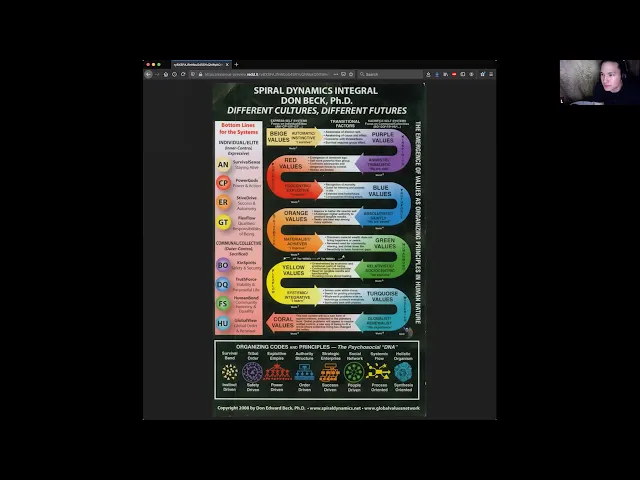The image size is (640, 480).
Task: Click the "BLUE VALUES" label
Action: pos(380,191)
